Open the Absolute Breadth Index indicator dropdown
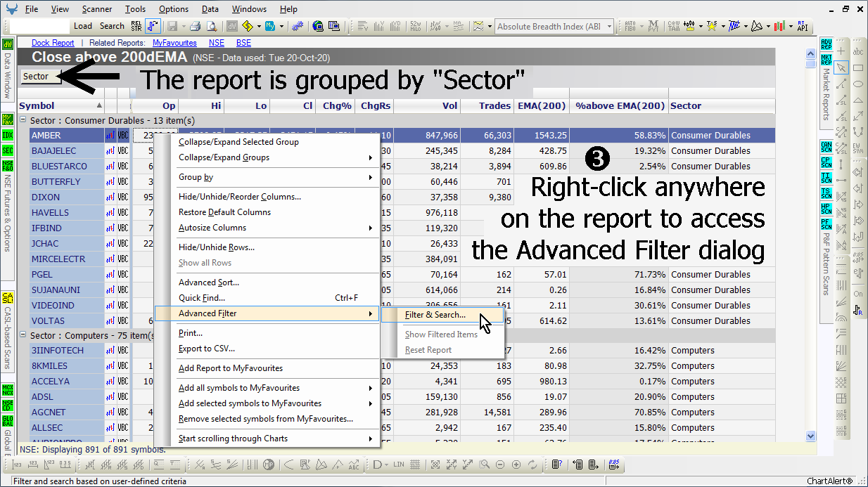868x487 pixels. [608, 27]
